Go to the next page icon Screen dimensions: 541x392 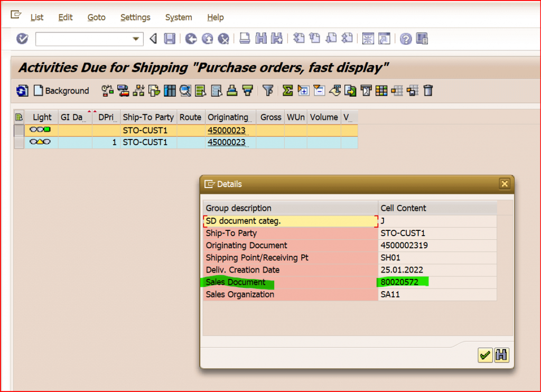click(x=331, y=38)
